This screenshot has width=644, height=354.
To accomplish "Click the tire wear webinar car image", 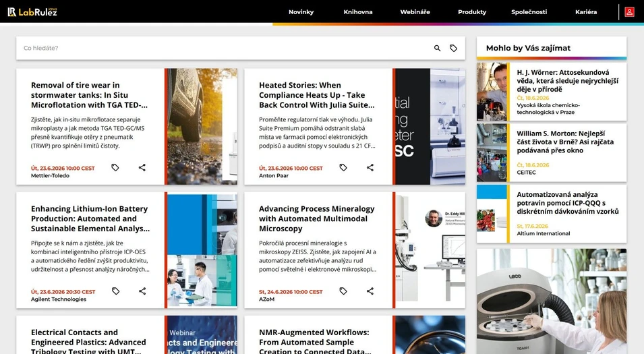I will point(202,127).
